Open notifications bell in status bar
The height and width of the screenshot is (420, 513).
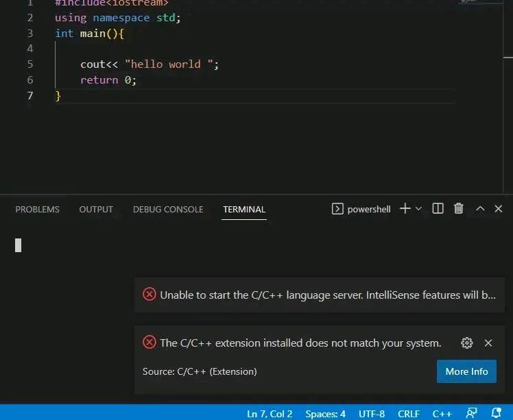(x=497, y=413)
